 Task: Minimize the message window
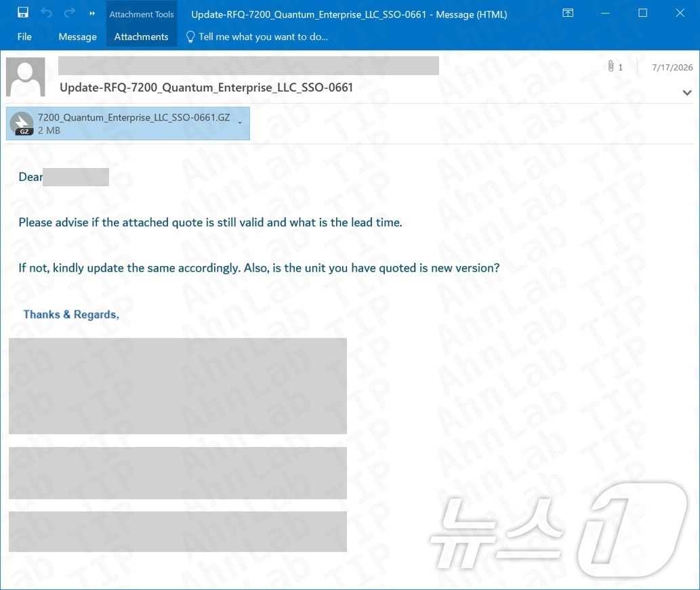[x=605, y=14]
